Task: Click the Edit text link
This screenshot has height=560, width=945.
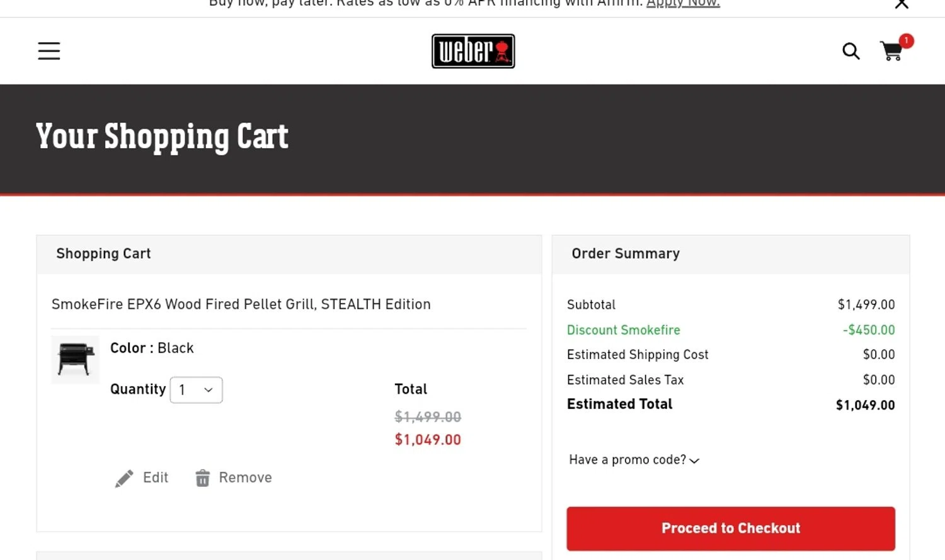Action: click(156, 477)
